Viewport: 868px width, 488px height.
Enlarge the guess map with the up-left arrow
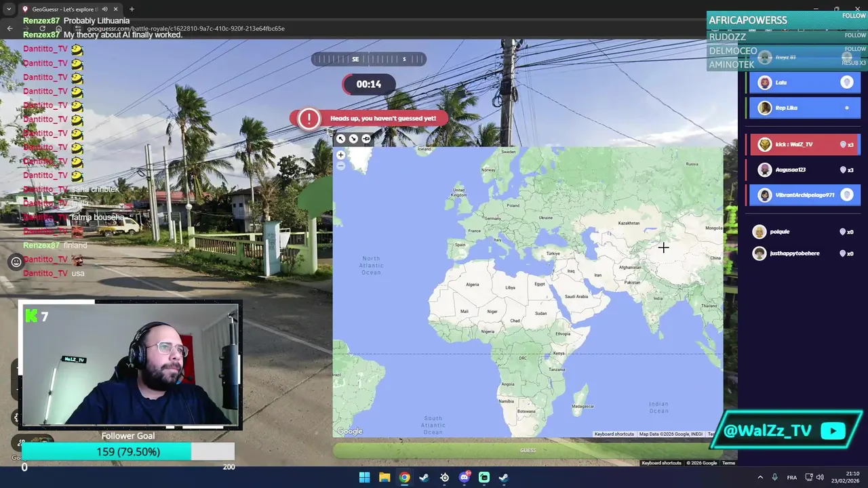tap(341, 139)
